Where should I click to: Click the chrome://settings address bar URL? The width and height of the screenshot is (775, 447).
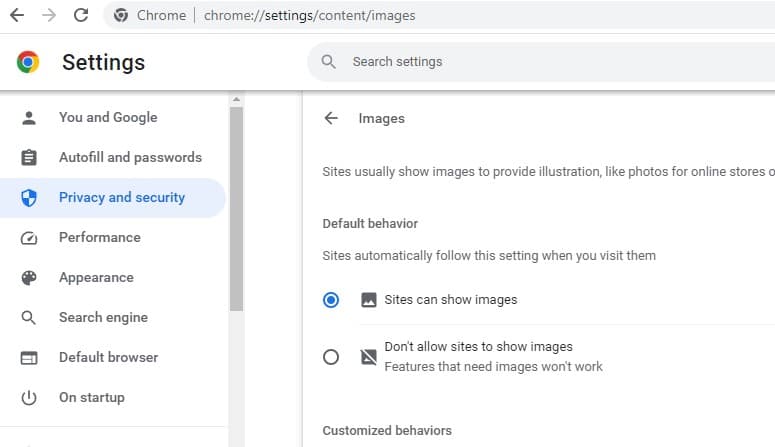tap(309, 15)
